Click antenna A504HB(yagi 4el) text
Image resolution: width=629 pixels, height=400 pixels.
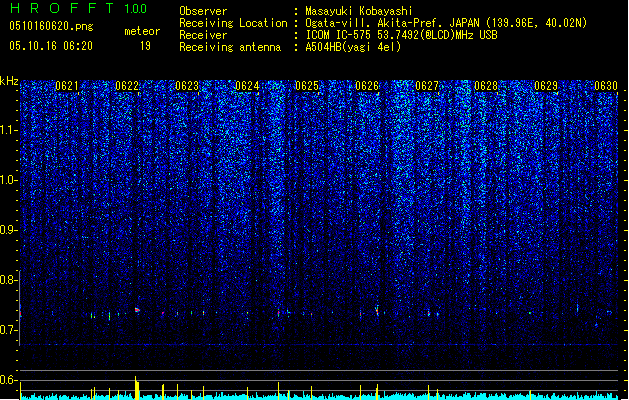353,47
